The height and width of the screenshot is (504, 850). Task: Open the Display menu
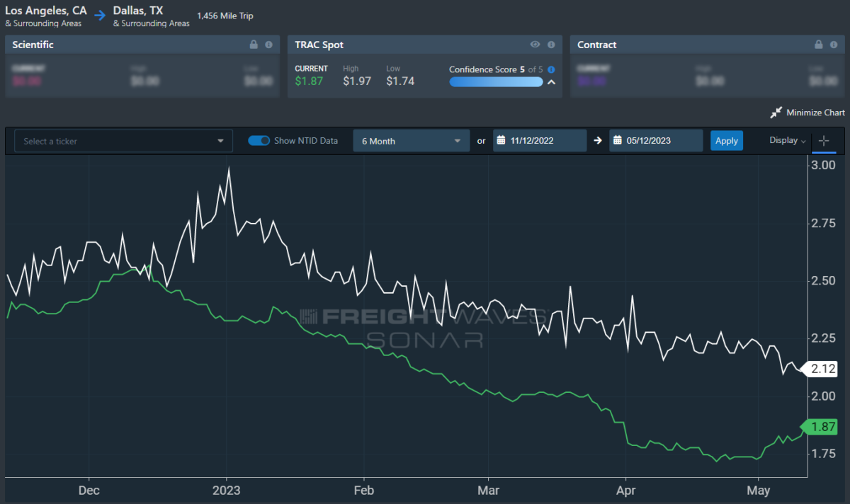click(788, 140)
